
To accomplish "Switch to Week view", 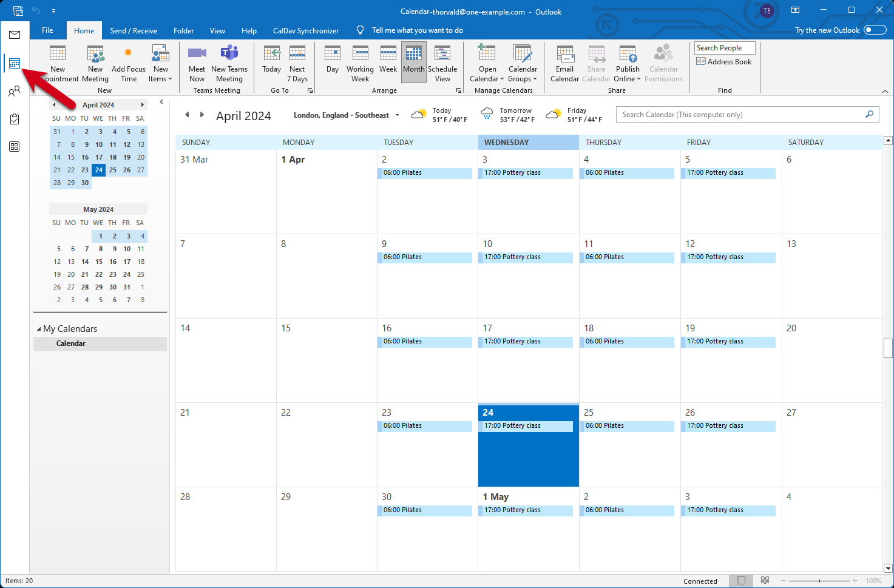I will 388,59.
